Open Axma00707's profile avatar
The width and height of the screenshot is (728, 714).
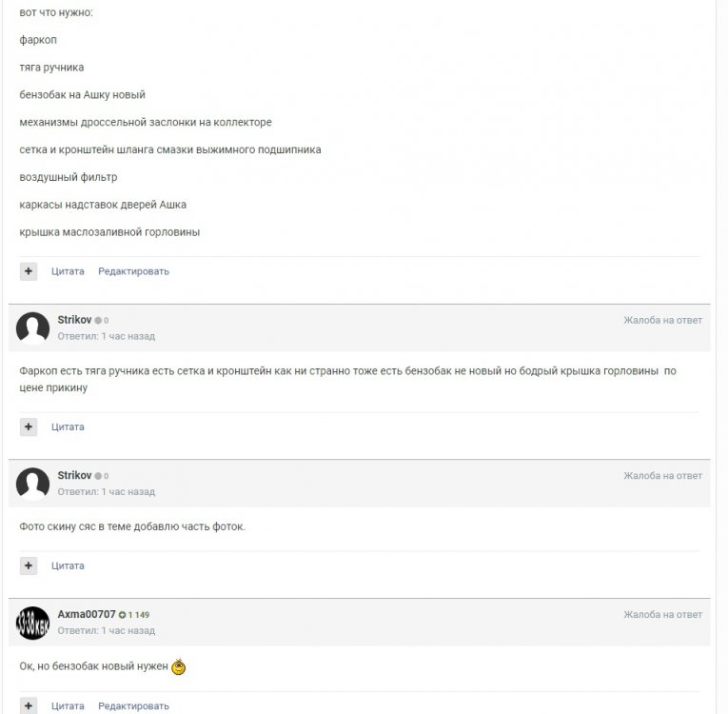pos(33,623)
